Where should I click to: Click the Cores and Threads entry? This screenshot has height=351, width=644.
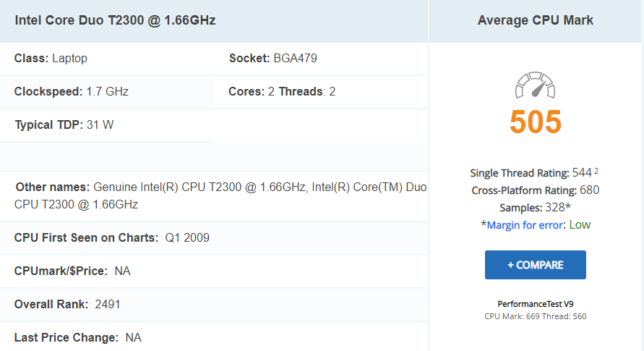coord(282,91)
